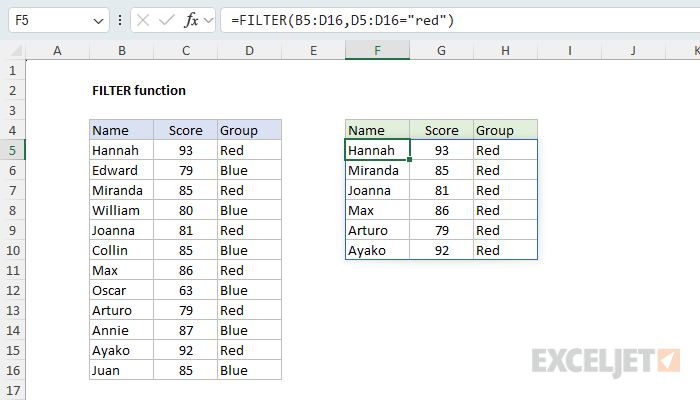Screen dimensions: 700x400
Task: Click the Select All corner triangle
Action: coord(17,51)
